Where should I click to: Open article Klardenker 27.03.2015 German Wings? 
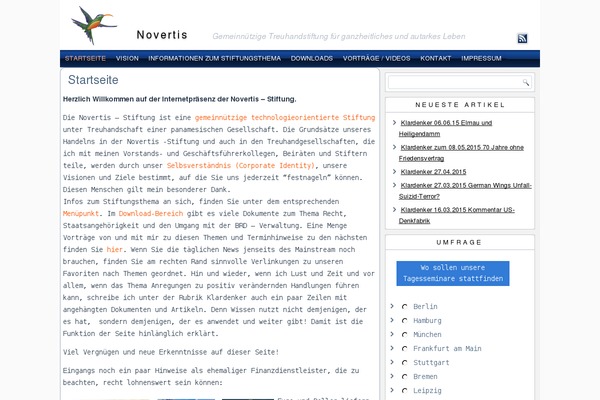465,191
